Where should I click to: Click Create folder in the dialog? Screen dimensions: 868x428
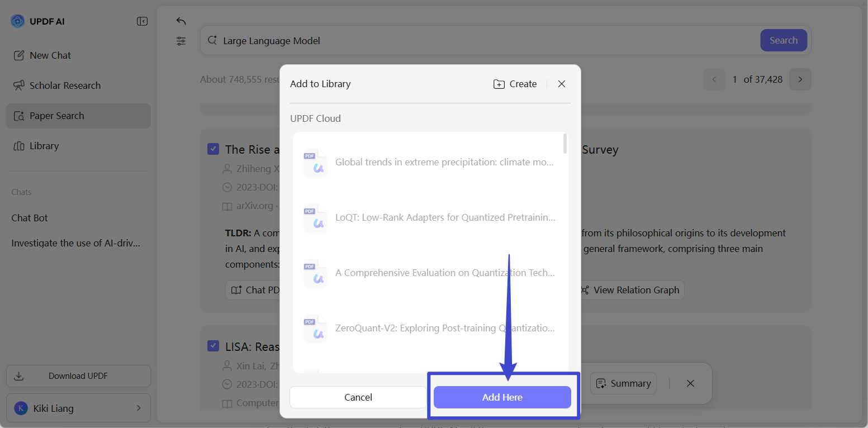[x=515, y=84]
